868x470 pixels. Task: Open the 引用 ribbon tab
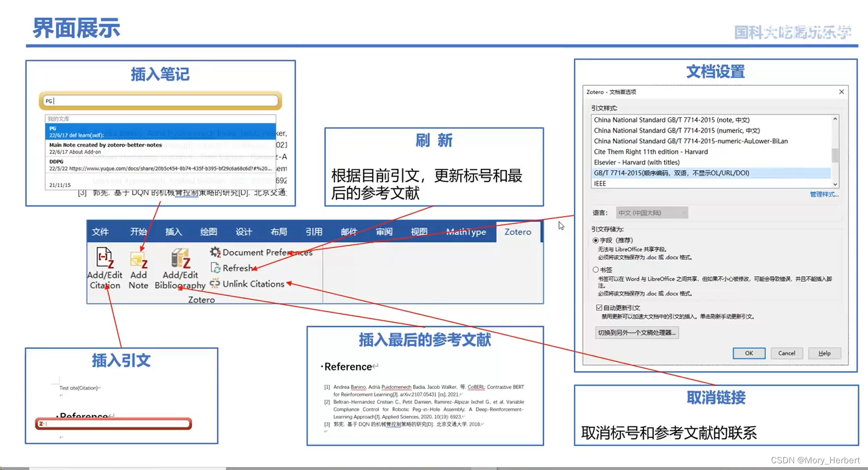314,232
